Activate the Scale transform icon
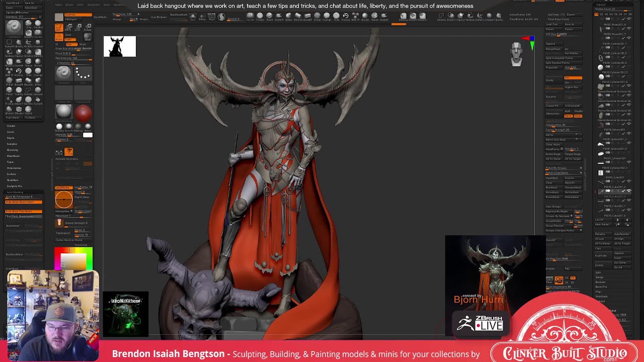The width and height of the screenshot is (644, 362). click(78, 27)
